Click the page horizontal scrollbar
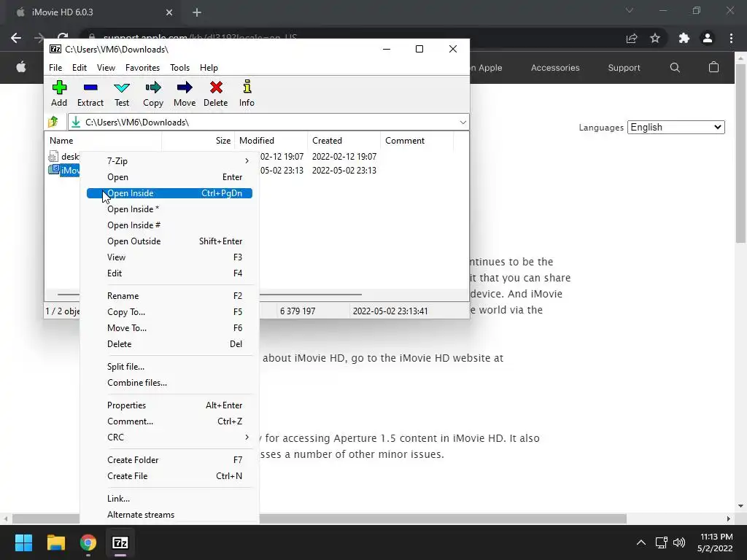This screenshot has height=560, width=747. 320,518
